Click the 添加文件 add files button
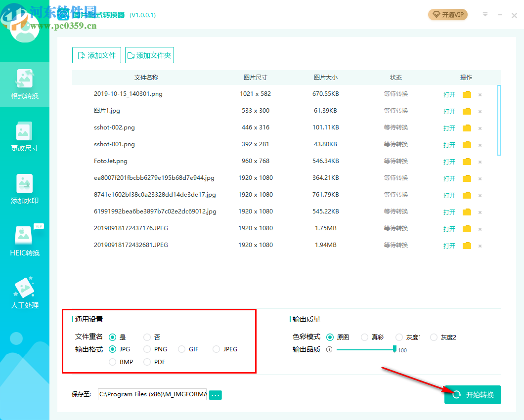The height and width of the screenshot is (420, 524). pyautogui.click(x=96, y=55)
